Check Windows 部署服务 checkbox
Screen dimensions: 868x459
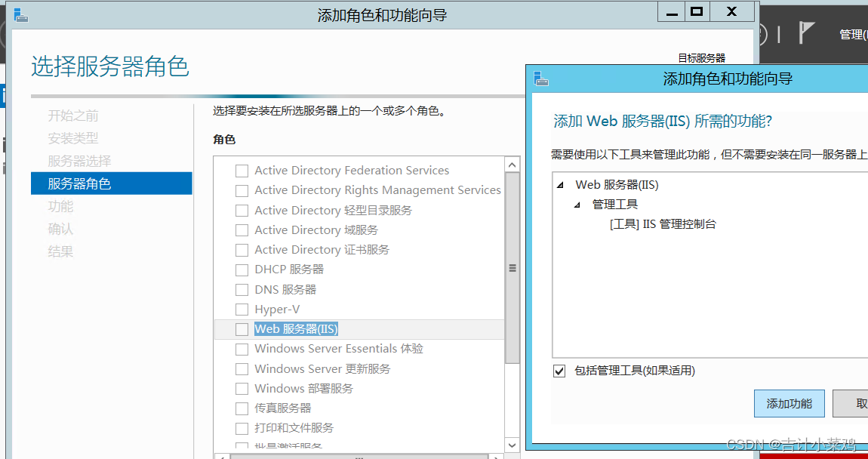pyautogui.click(x=242, y=389)
